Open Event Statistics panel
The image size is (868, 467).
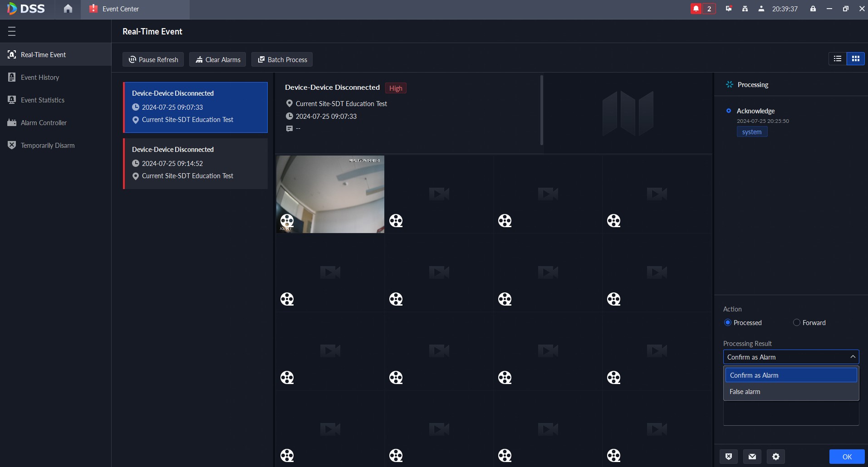tap(44, 100)
